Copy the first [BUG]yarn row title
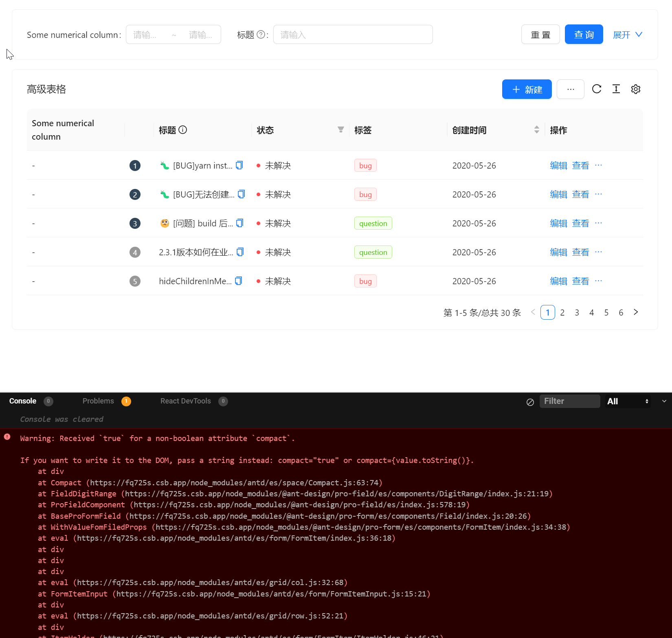Viewport: 672px width, 638px height. point(239,165)
